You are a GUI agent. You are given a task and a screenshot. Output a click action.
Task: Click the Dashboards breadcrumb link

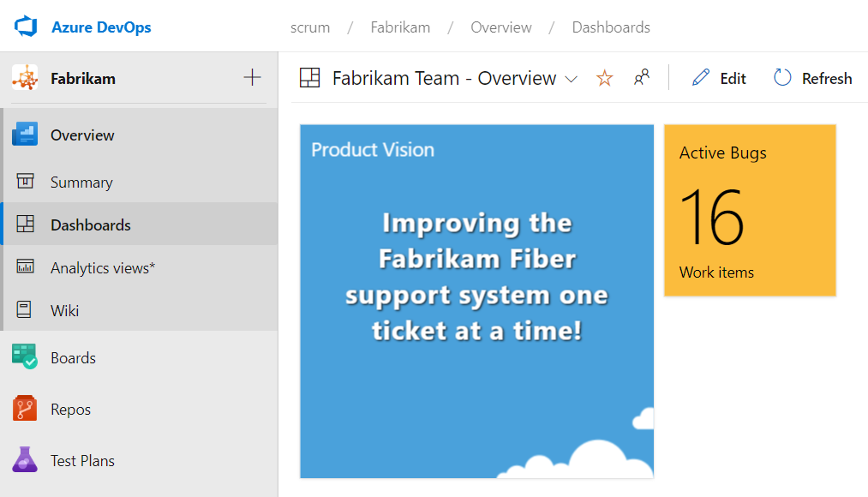tap(611, 27)
